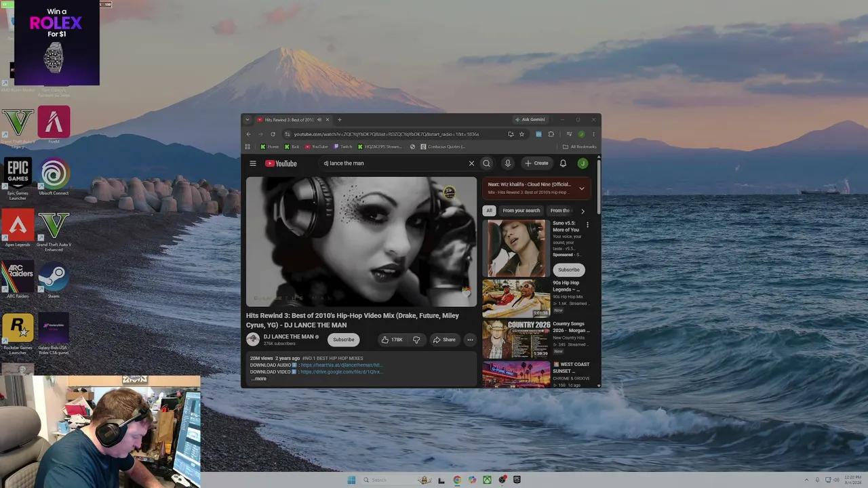Screen dimensions: 868x488
Task: Expand the video description with ...more
Action: click(x=259, y=379)
